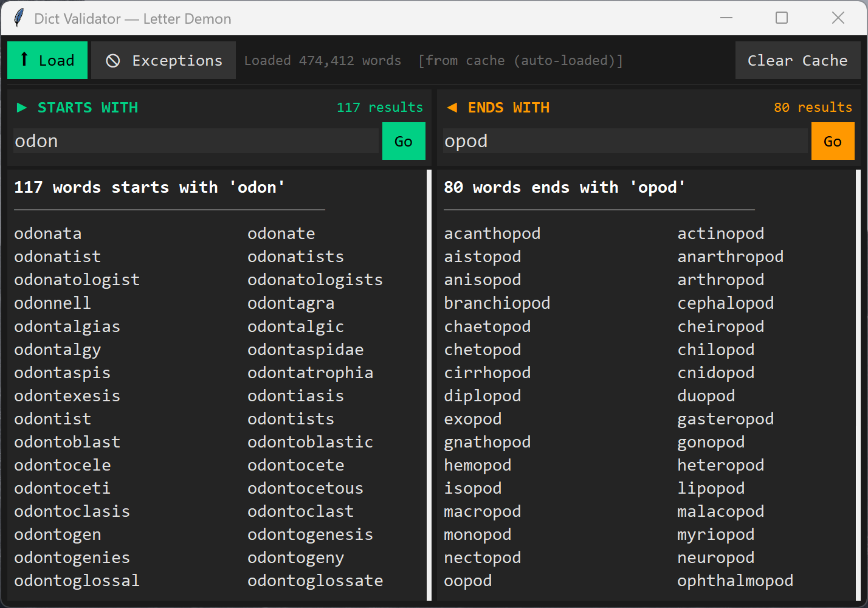Select the word 'odontaspidae'
The height and width of the screenshot is (608, 868).
point(306,349)
